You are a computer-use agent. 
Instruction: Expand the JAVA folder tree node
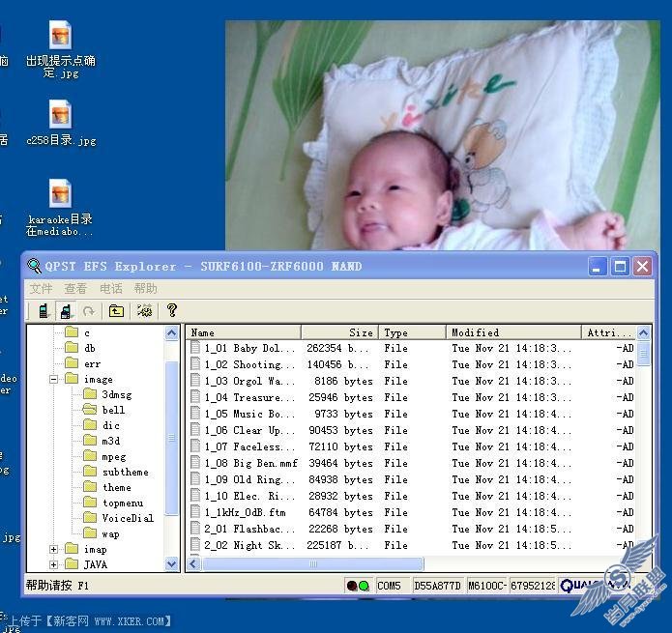click(x=53, y=564)
